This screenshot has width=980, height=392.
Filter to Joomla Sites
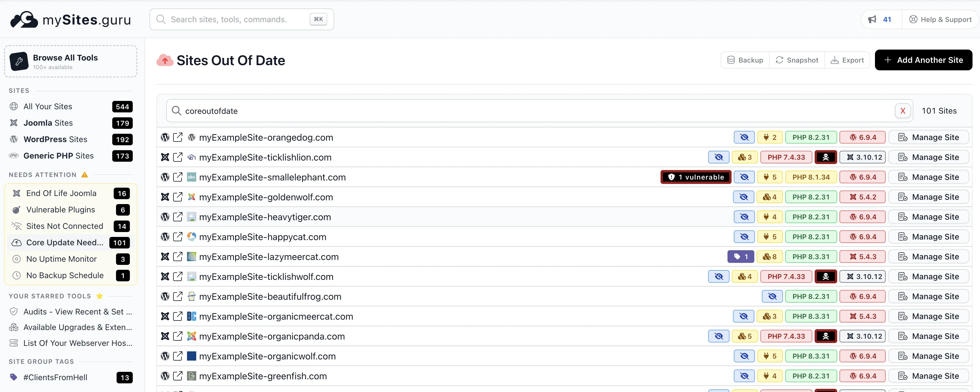tap(71, 123)
